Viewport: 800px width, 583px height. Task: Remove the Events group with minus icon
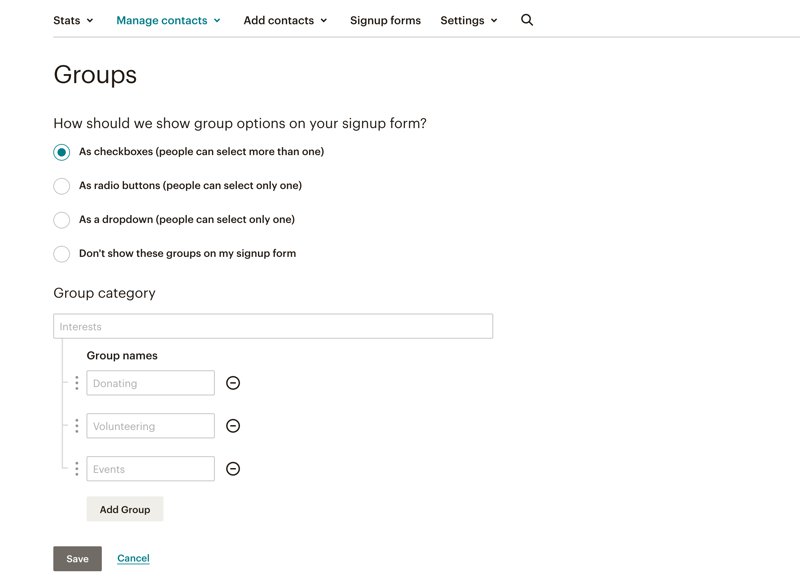point(233,469)
